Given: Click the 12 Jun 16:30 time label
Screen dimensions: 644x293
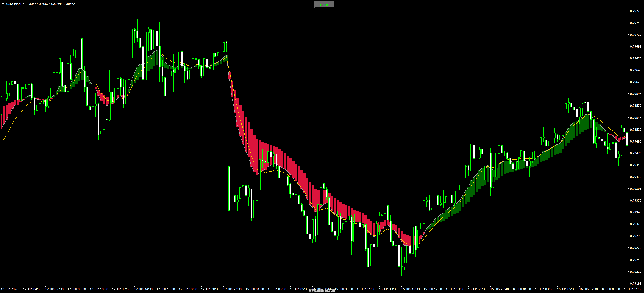Looking at the screenshot, I should click(166, 289).
